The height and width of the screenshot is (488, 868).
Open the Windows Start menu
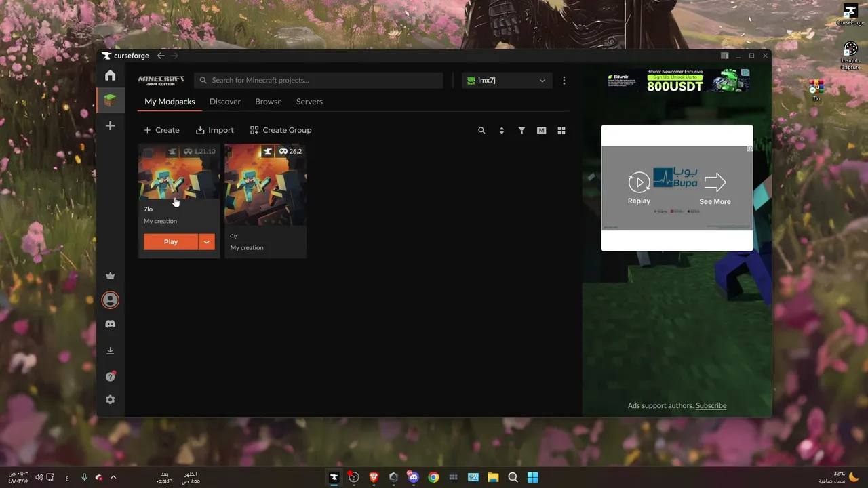click(x=533, y=477)
